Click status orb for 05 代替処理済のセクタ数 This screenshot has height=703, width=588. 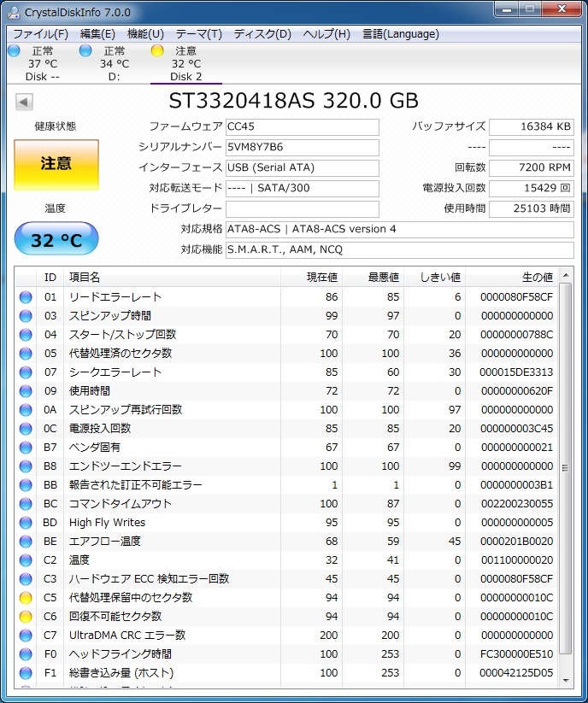26,354
